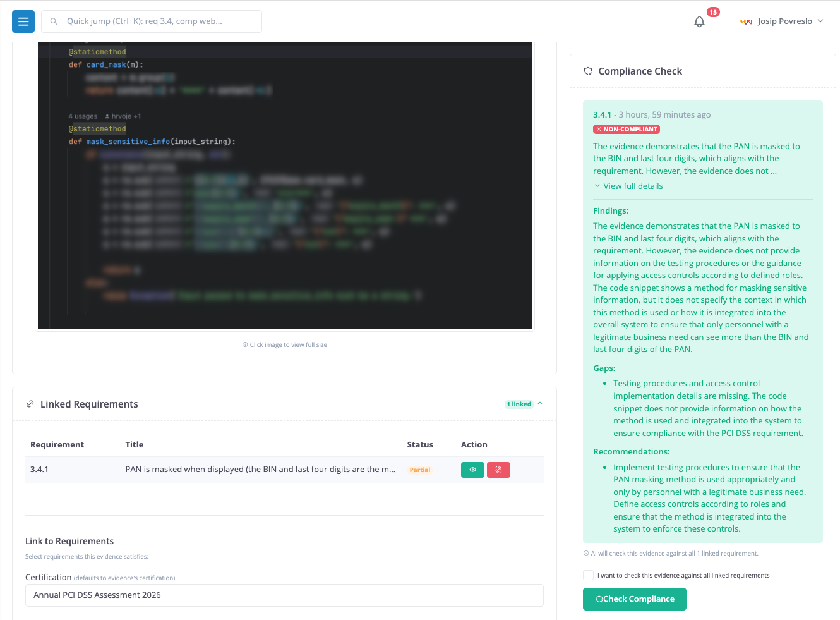Click the shield icon beside Compliance Check
840x620 pixels.
pos(588,71)
